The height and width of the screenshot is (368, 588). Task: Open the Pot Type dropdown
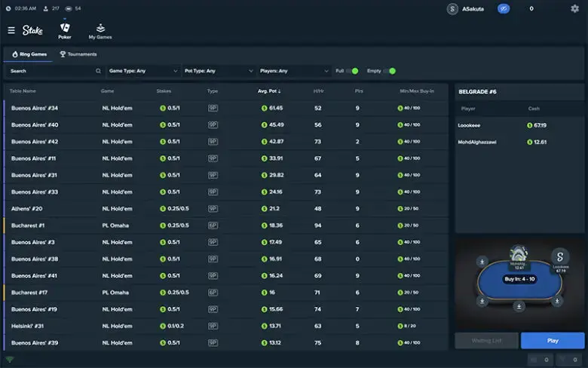pos(219,71)
